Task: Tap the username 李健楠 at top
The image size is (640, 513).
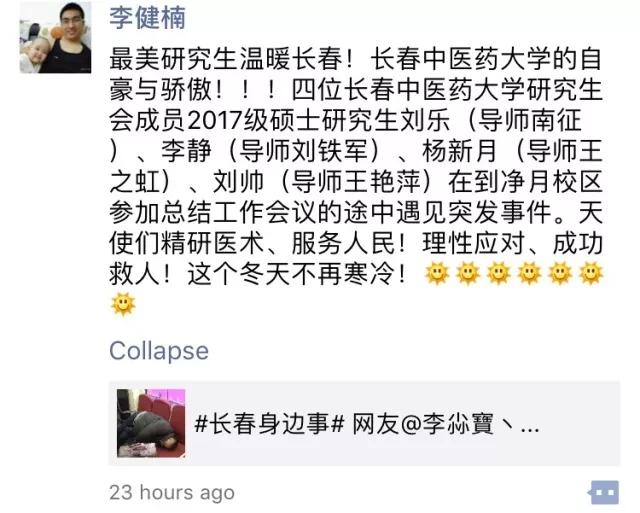Action: [x=147, y=18]
